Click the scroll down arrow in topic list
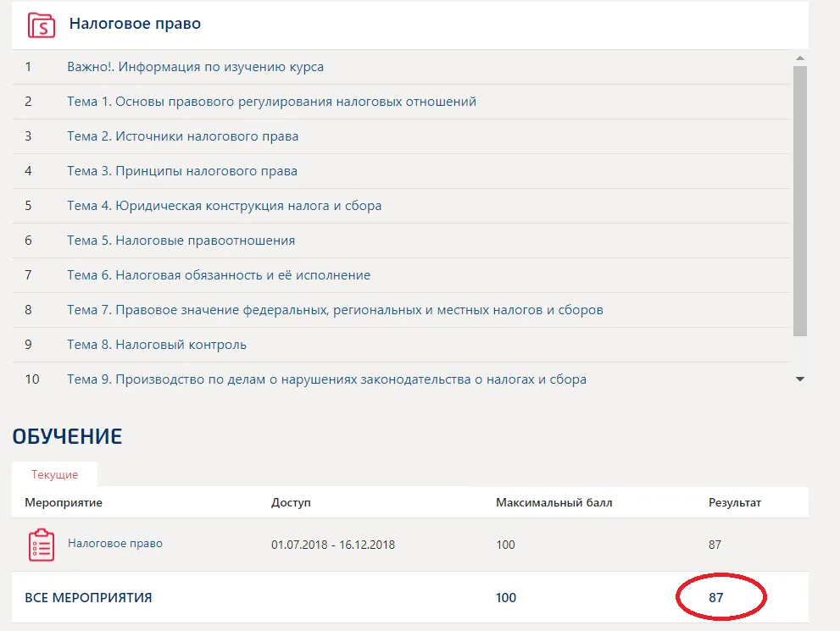The width and height of the screenshot is (840, 631). click(x=800, y=379)
